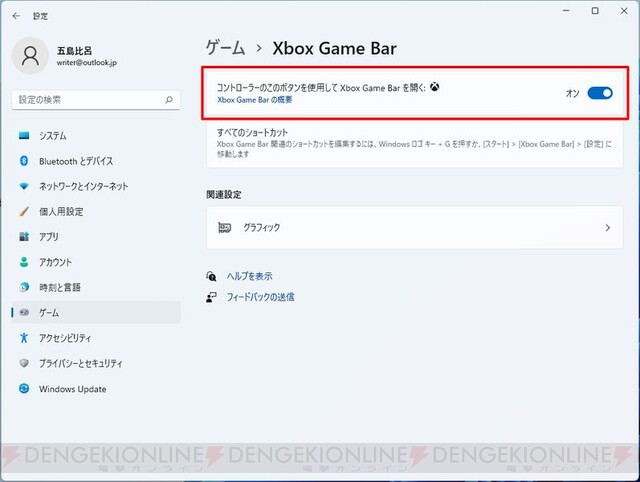Expand the グラフィック chevron arrow
This screenshot has height=482, width=640.
608,228
